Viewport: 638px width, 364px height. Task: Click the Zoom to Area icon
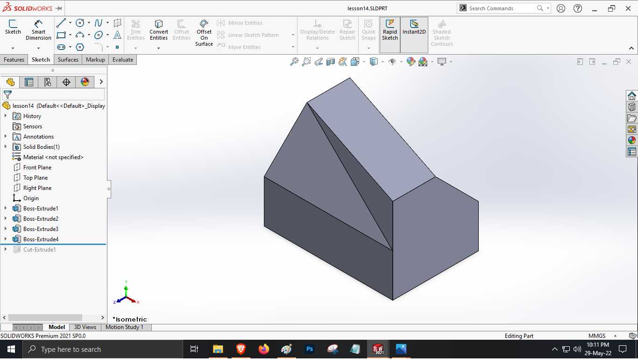point(306,62)
